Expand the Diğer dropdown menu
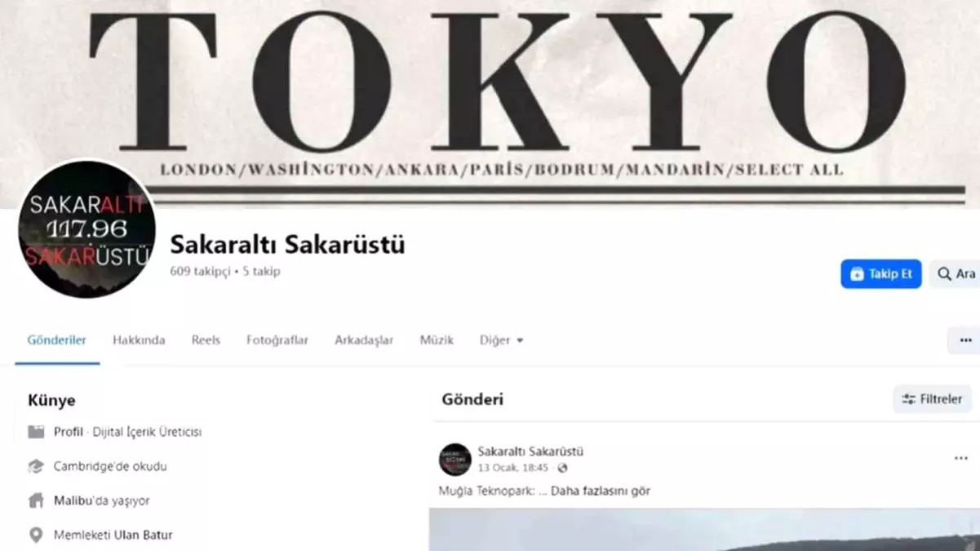Viewport: 980px width, 551px height. click(501, 340)
